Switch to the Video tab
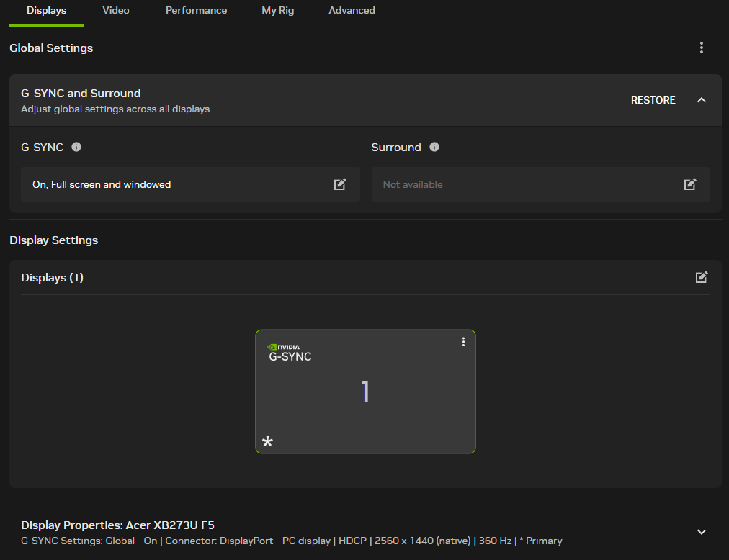The width and height of the screenshot is (729, 560). click(116, 11)
